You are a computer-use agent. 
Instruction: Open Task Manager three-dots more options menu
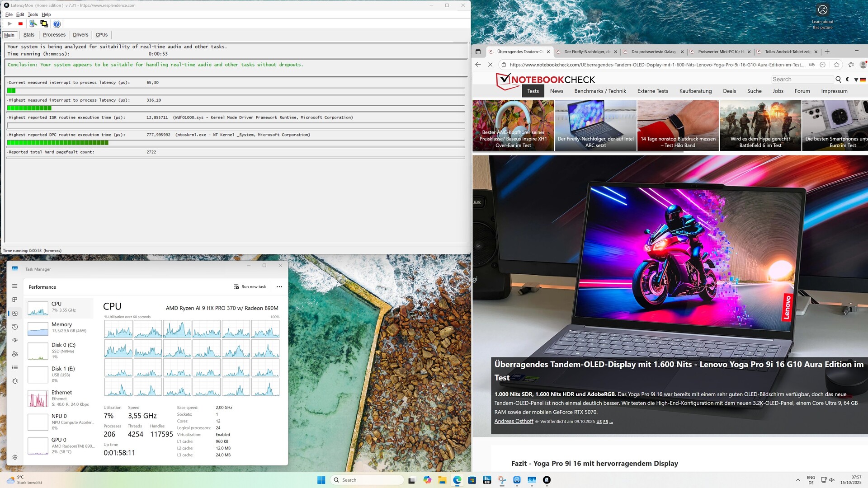(x=279, y=286)
